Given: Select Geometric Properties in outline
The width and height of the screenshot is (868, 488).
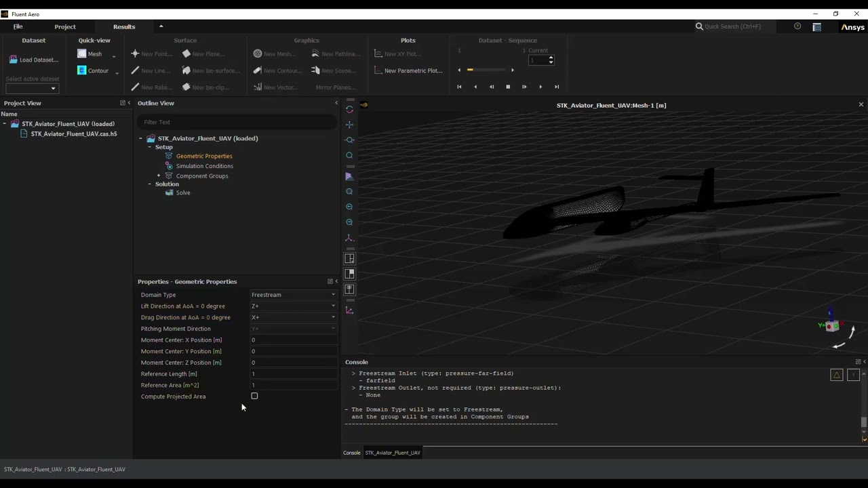Looking at the screenshot, I should click(x=204, y=156).
